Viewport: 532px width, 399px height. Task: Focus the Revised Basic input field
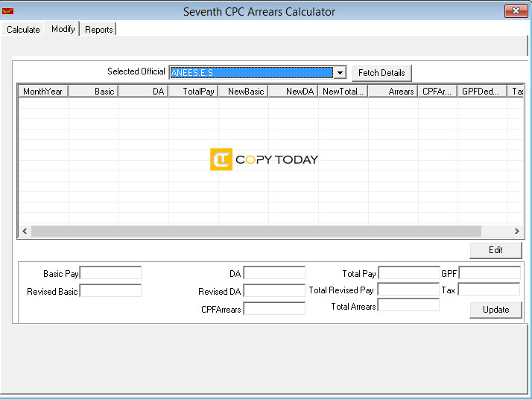(x=110, y=291)
